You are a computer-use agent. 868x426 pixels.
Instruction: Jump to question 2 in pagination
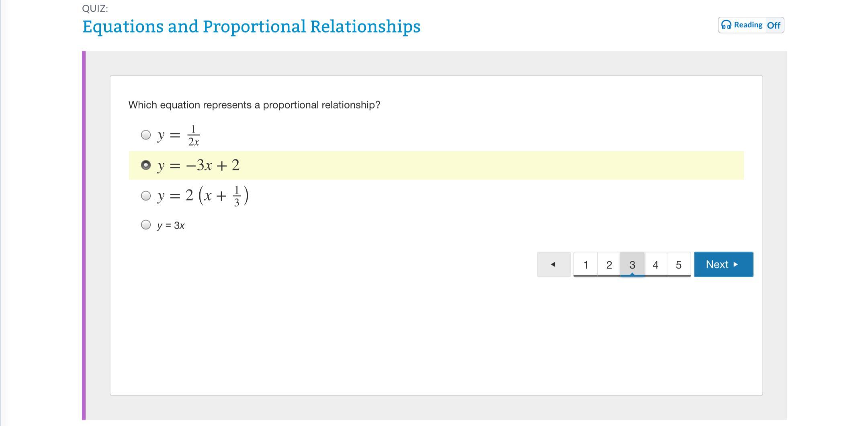tap(609, 265)
